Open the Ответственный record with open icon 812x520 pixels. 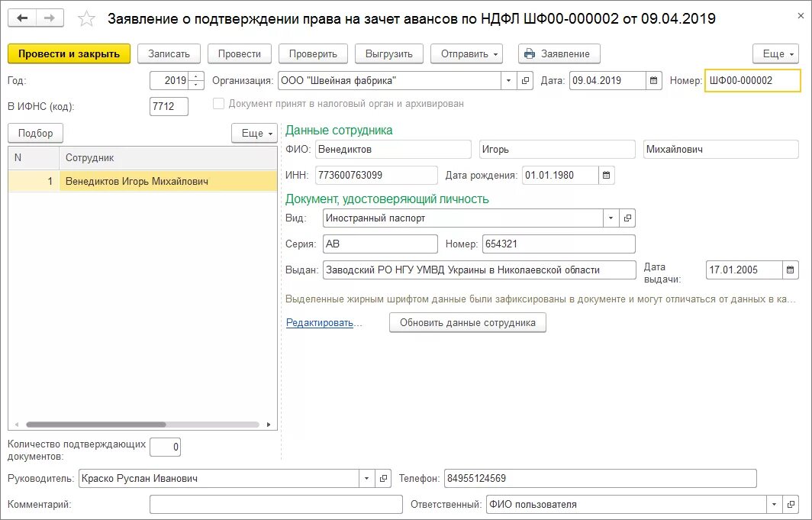[x=791, y=505]
